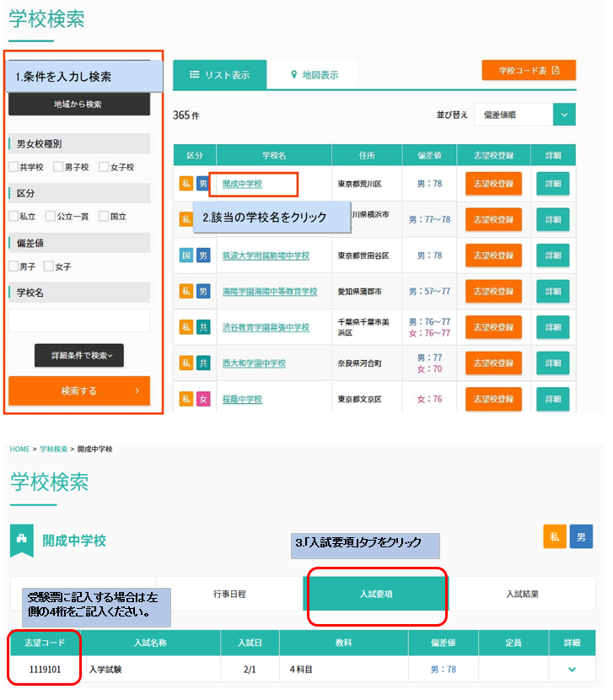This screenshot has width=613, height=700.
Task: Tick the 公立一貫 checkbox
Action: [51, 217]
